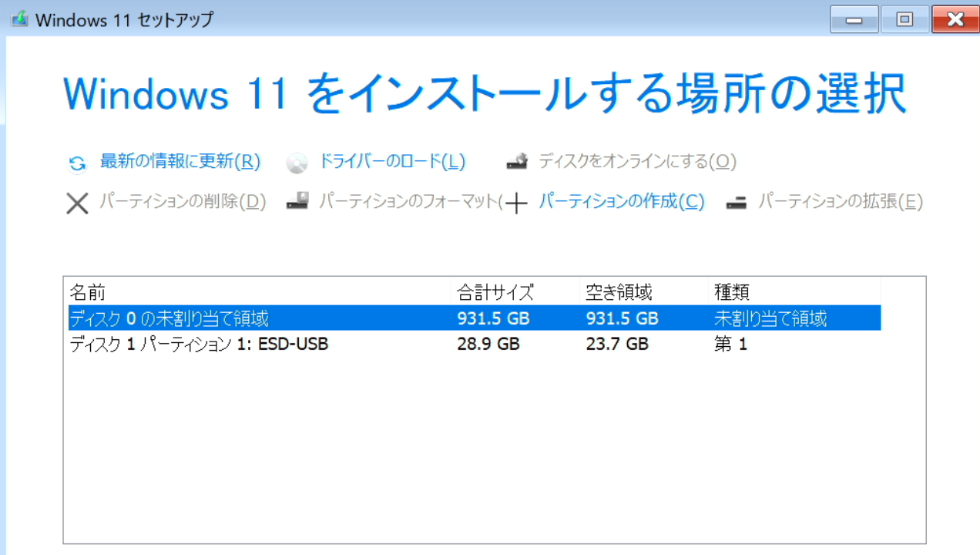Click パーティションの拡張(E) link

pos(841,201)
